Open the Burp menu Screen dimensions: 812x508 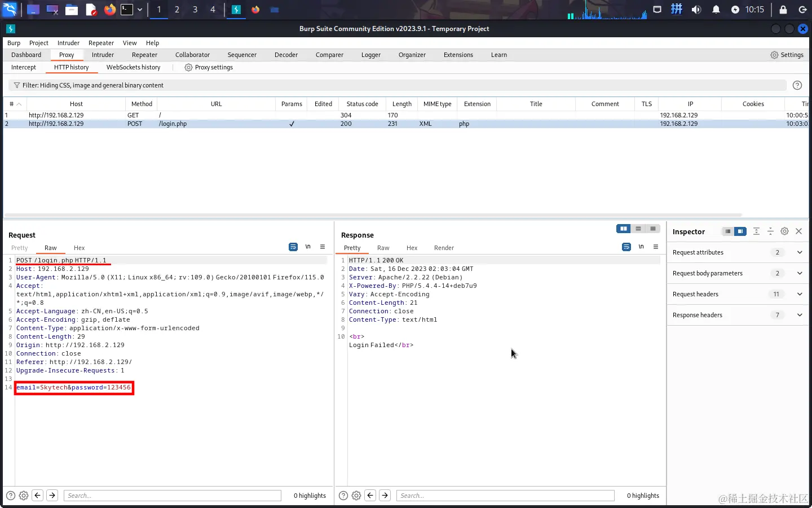click(14, 43)
